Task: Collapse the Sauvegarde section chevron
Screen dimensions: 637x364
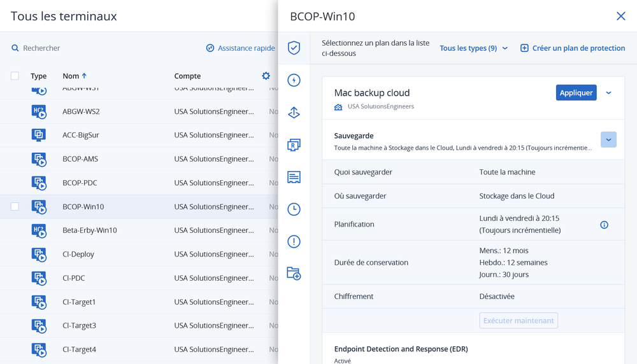Action: (608, 139)
